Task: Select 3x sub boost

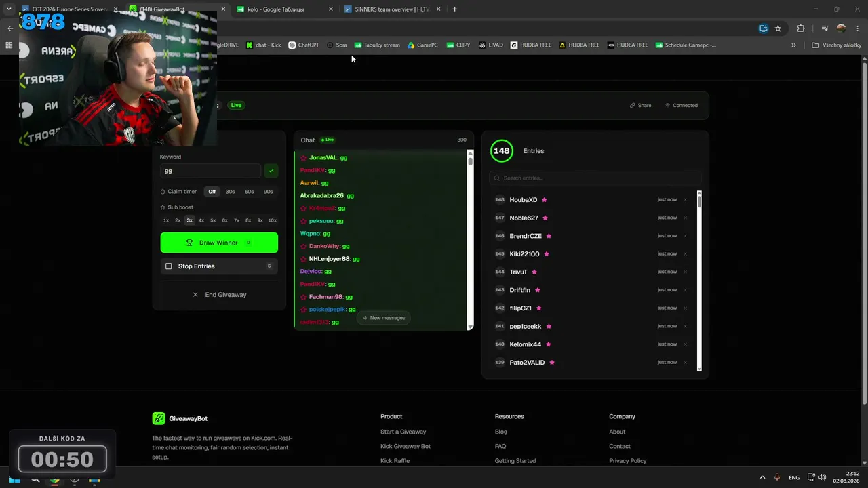Action: [x=190, y=220]
